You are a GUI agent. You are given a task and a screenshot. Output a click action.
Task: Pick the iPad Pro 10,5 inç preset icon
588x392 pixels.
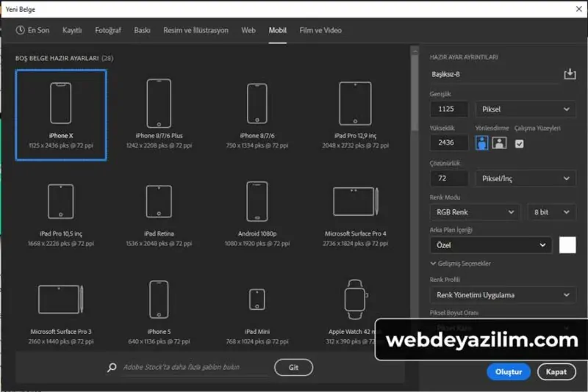61,201
